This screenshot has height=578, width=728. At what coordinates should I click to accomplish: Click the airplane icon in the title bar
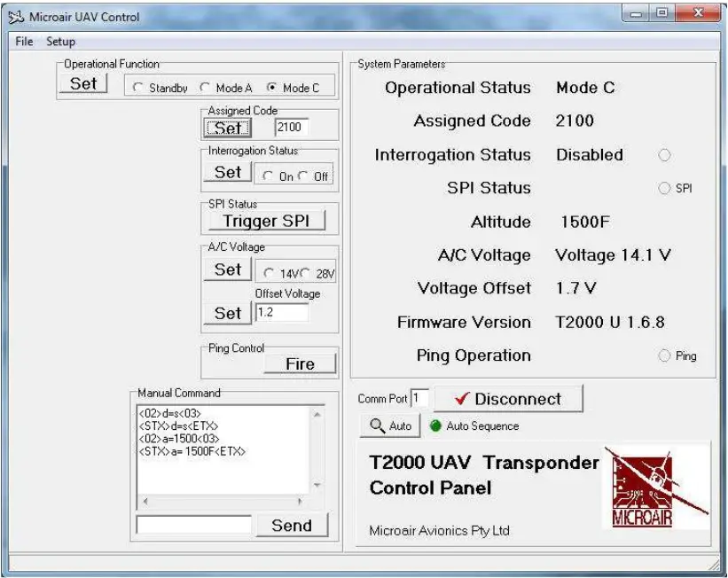coord(16,16)
